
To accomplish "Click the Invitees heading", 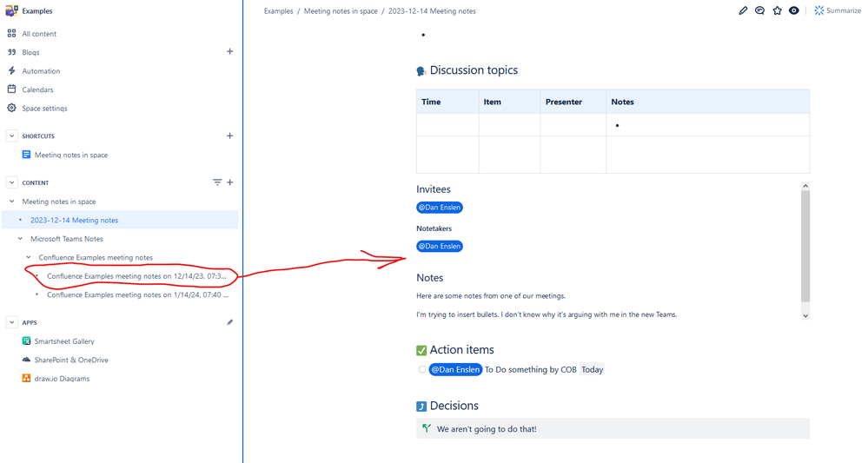I will point(434,189).
